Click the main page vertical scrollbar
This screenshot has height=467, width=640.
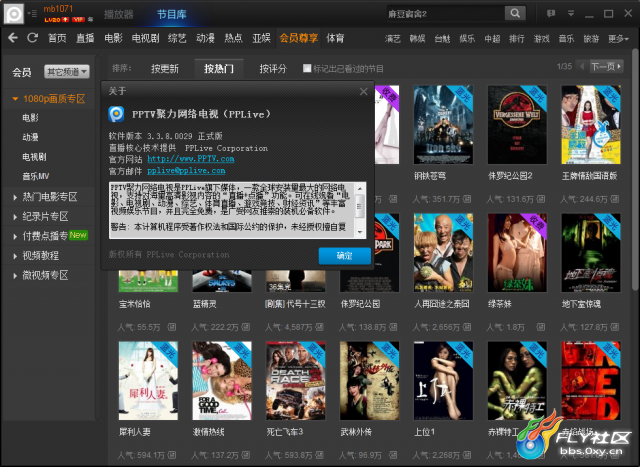(x=635, y=169)
